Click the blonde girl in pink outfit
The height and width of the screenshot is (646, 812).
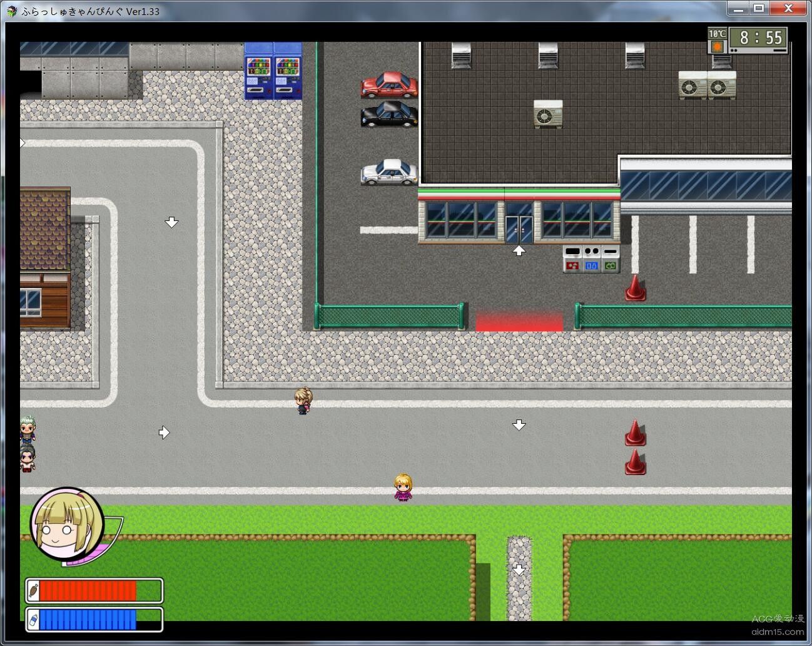403,488
